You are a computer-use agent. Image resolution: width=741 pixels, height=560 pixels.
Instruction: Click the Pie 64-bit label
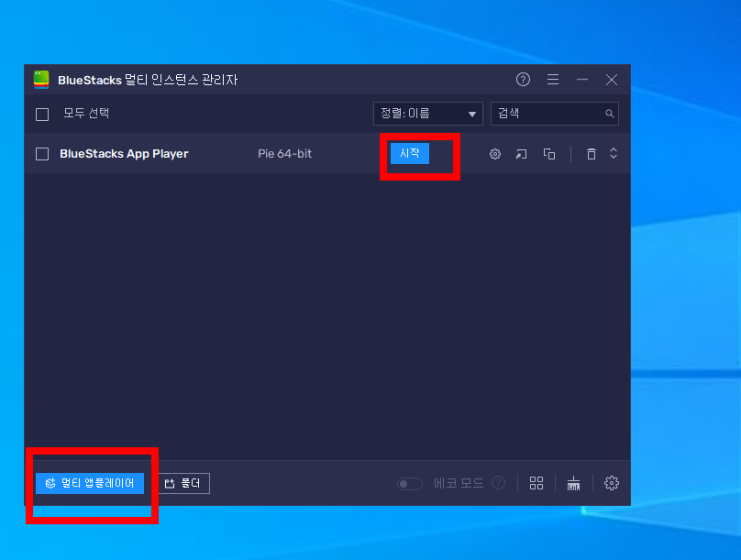tap(284, 154)
